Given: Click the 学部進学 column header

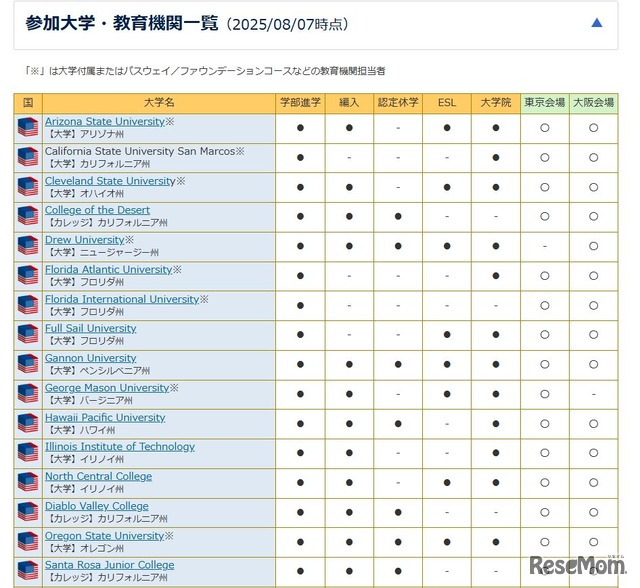Looking at the screenshot, I should tap(300, 103).
